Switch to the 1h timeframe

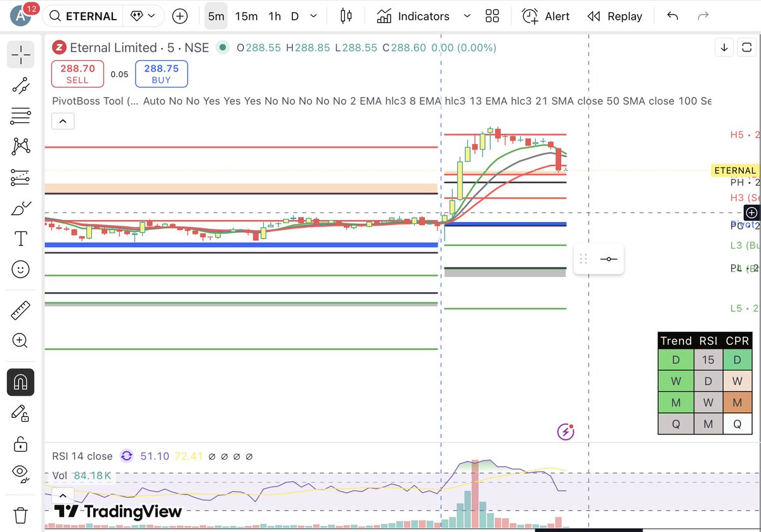[x=275, y=16]
